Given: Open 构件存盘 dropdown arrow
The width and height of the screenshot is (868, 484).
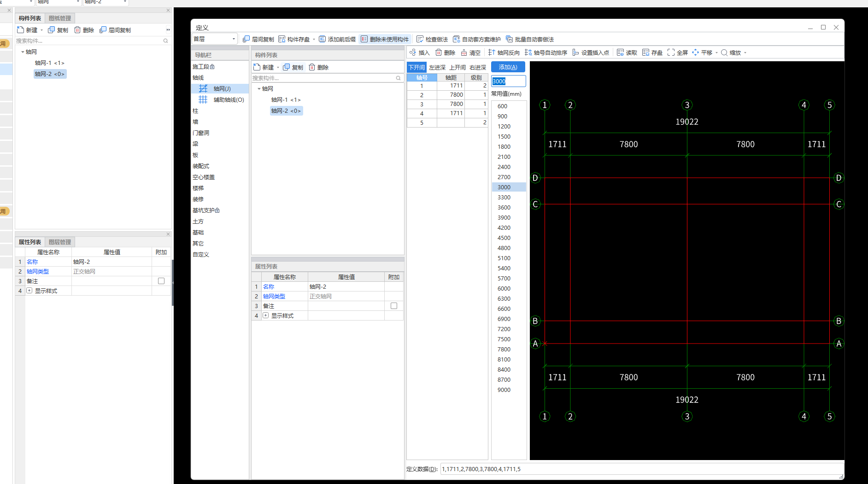Looking at the screenshot, I should pyautogui.click(x=314, y=39).
